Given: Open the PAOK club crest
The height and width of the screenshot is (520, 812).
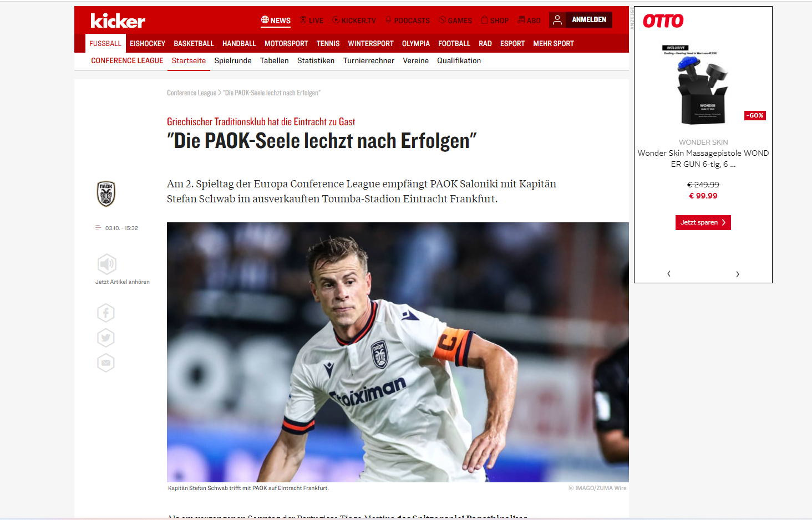Looking at the screenshot, I should (106, 194).
